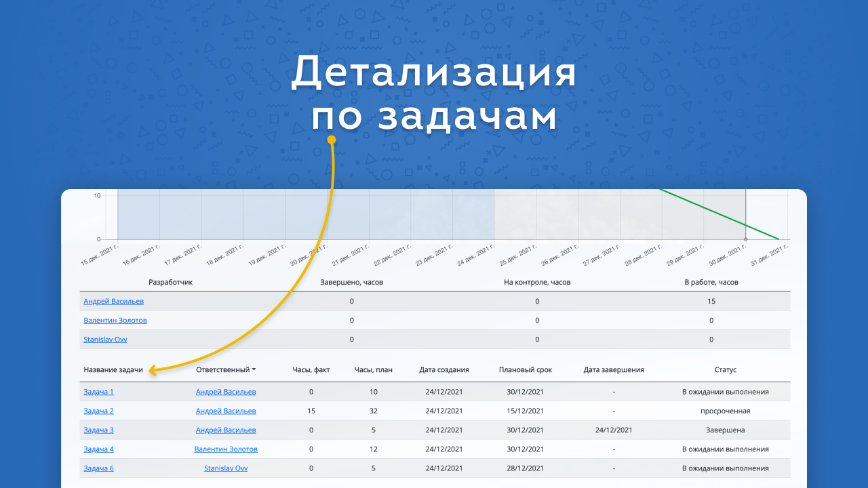Click the Плановый срок column header
This screenshot has height=488, width=868.
(526, 370)
